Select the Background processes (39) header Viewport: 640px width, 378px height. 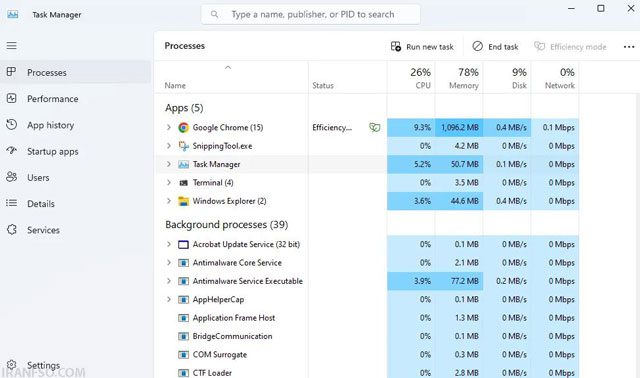coord(227,225)
